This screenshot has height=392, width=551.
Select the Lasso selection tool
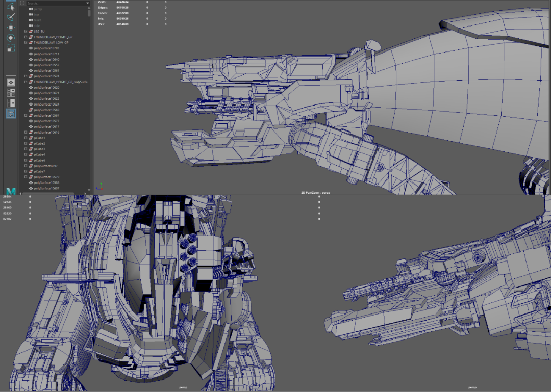pos(11,7)
